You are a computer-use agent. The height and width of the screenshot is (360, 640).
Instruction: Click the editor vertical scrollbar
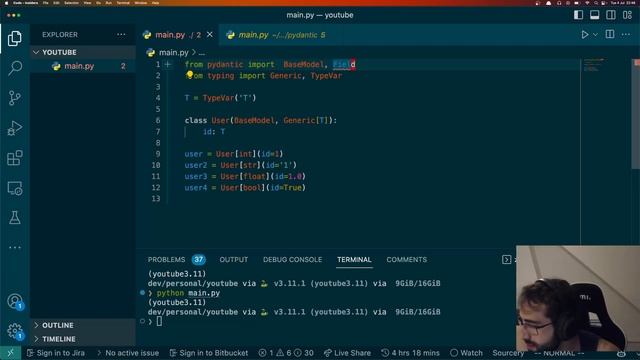pyautogui.click(x=636, y=114)
